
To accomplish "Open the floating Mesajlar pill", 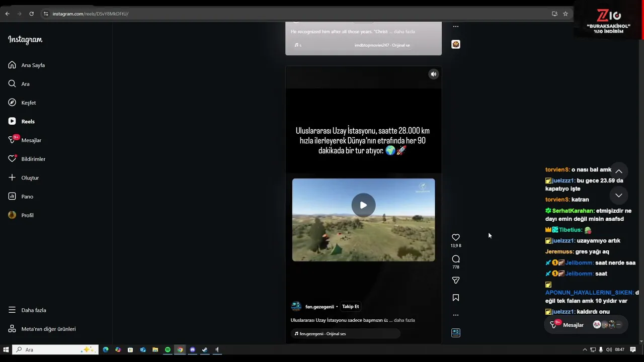I will click(x=586, y=325).
